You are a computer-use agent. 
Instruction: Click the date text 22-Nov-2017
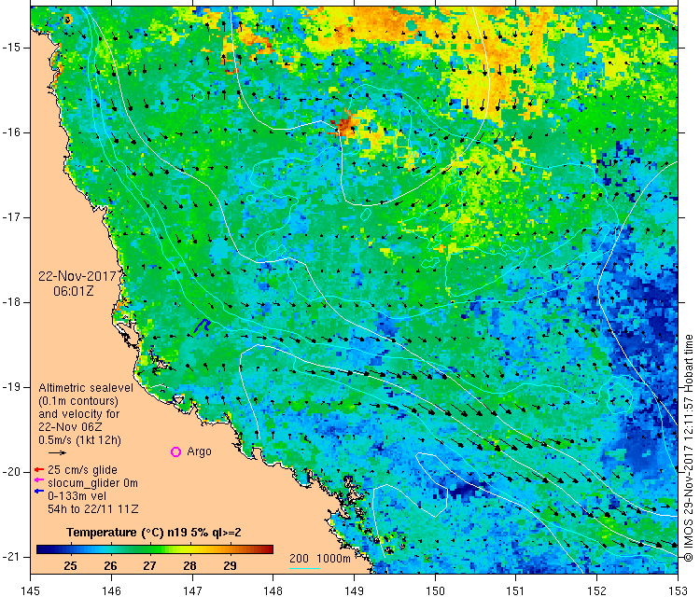[77, 276]
